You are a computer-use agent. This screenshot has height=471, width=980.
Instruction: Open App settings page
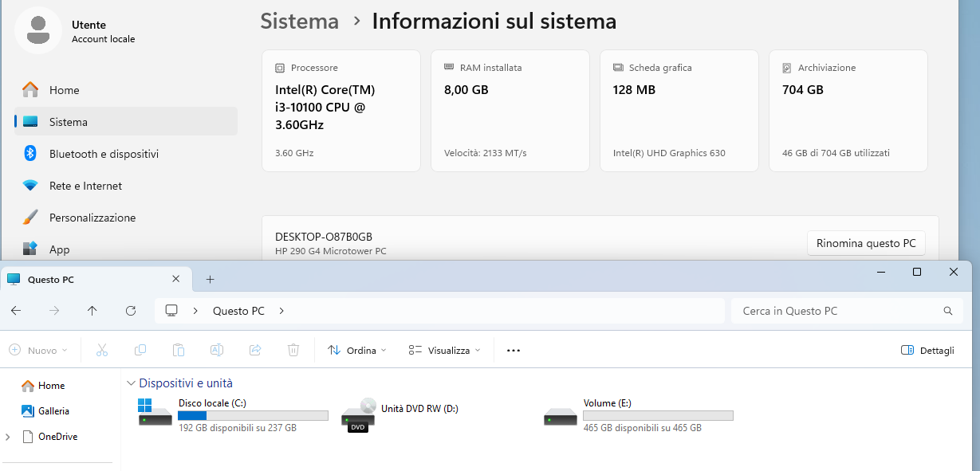pos(126,249)
